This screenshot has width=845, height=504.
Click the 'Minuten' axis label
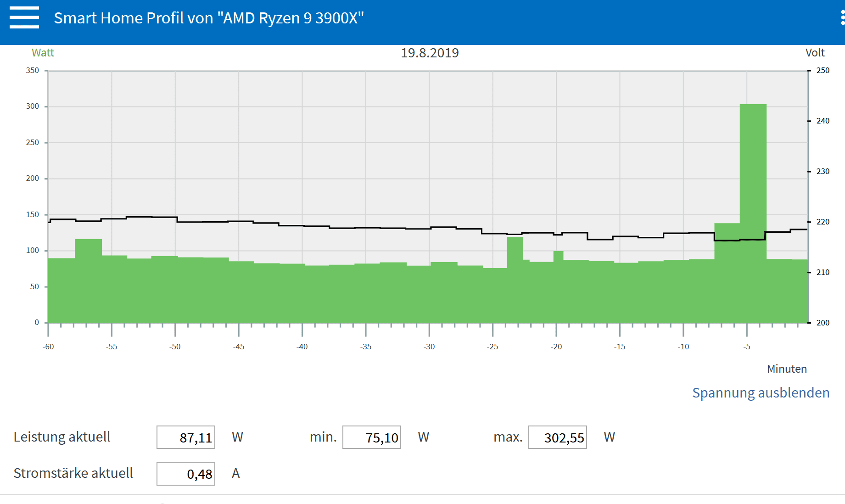click(787, 369)
